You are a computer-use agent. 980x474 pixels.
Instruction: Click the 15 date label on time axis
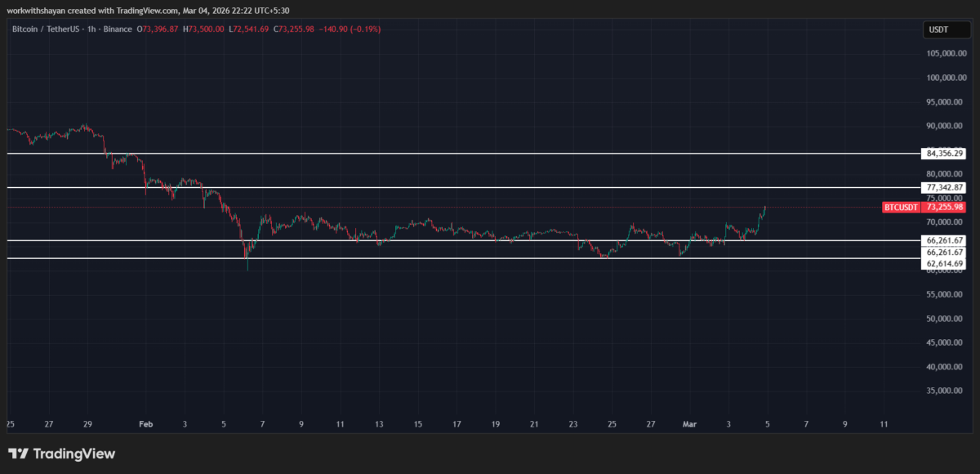coord(418,424)
